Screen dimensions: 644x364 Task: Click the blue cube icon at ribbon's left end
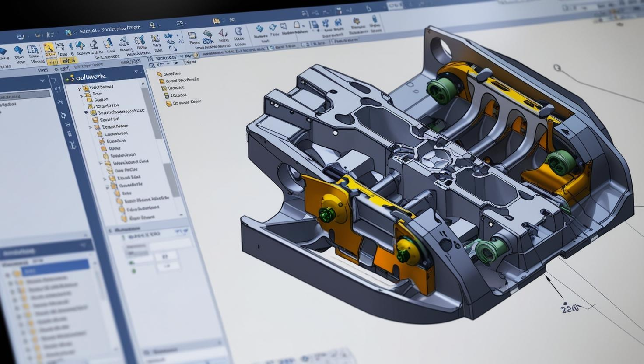pos(3,51)
